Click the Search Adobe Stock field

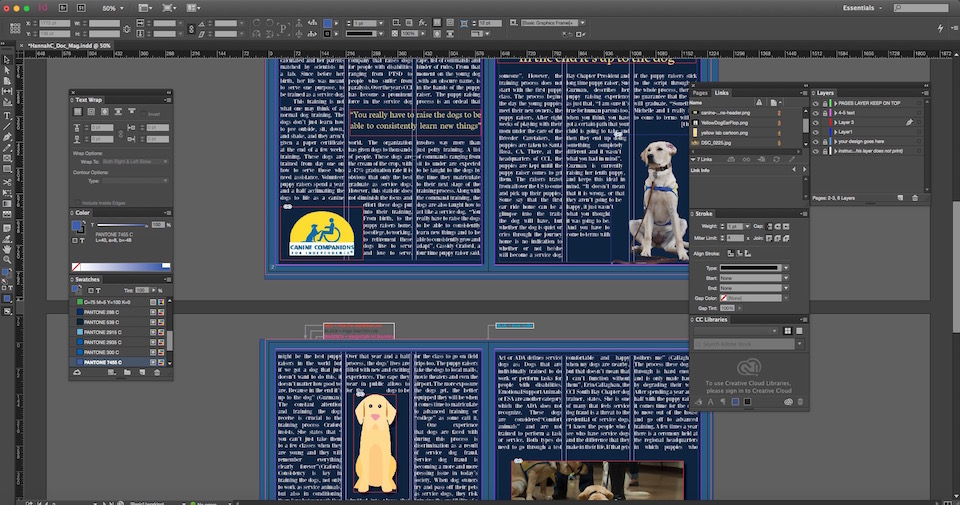pyautogui.click(x=744, y=344)
